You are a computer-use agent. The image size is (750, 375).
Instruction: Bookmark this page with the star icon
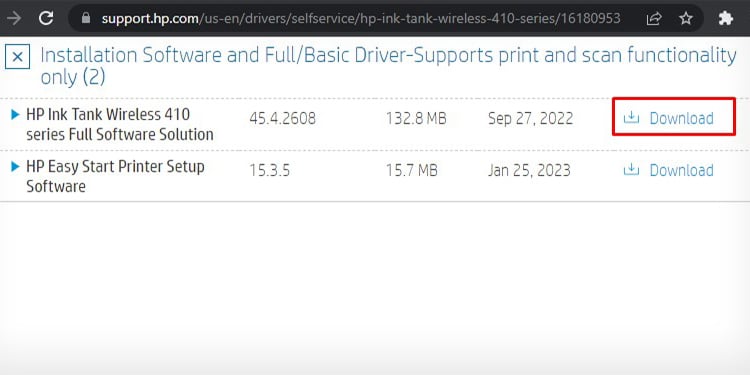pyautogui.click(x=686, y=19)
